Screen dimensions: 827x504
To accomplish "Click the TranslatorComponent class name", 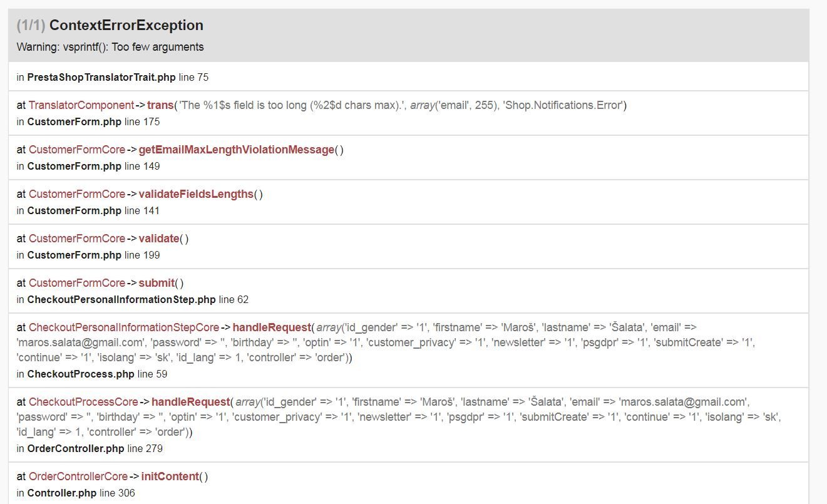I will tap(81, 105).
